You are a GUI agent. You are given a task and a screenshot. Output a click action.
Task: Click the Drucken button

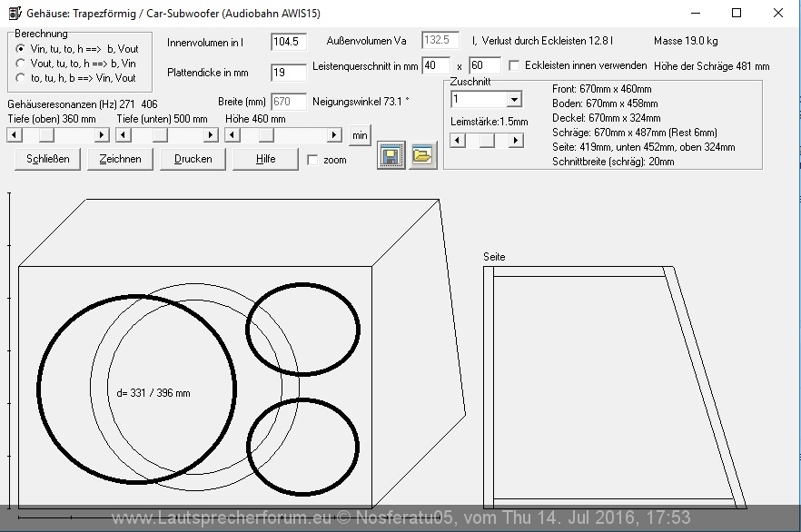click(x=193, y=159)
